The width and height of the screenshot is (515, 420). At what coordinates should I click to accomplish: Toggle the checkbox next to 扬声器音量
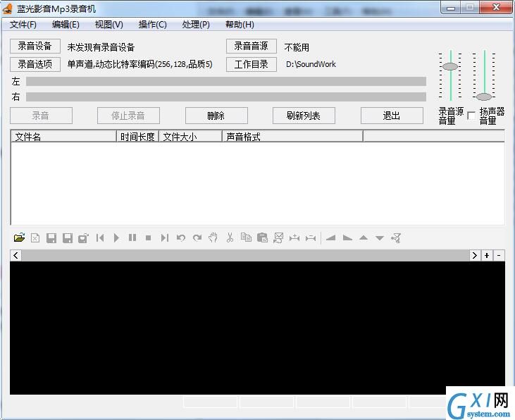471,116
